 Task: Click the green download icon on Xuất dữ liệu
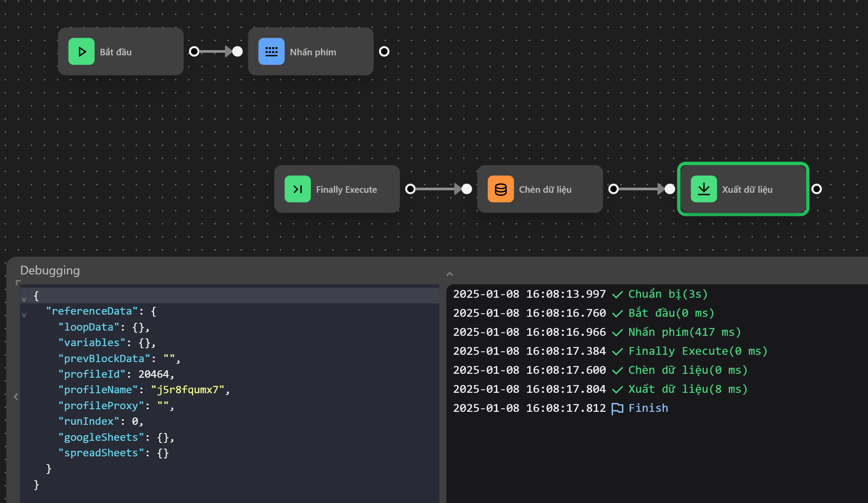(703, 189)
